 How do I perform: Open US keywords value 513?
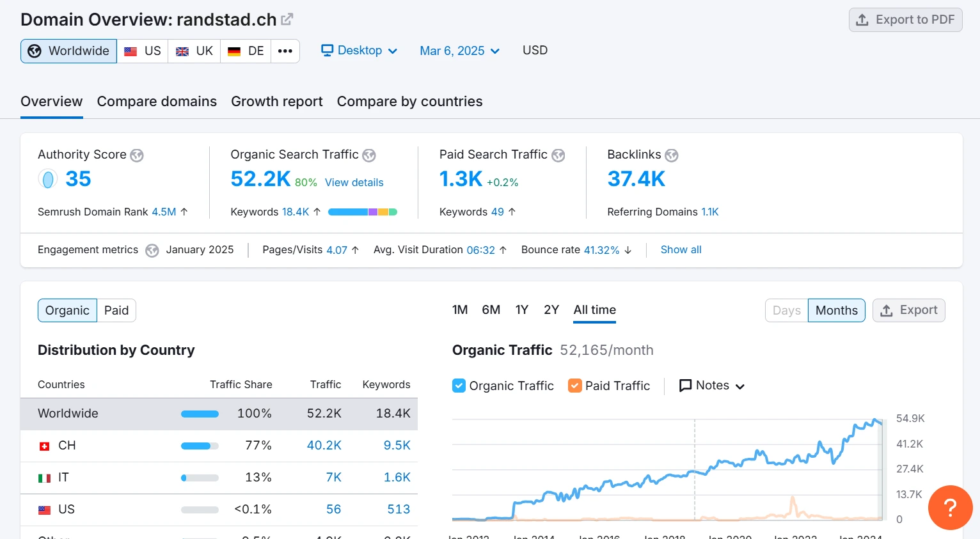click(x=399, y=510)
